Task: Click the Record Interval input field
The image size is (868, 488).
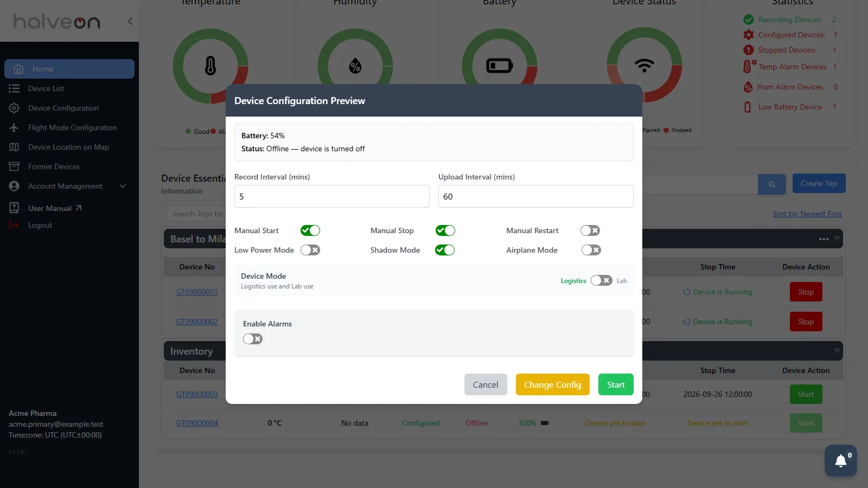Action: (x=332, y=196)
